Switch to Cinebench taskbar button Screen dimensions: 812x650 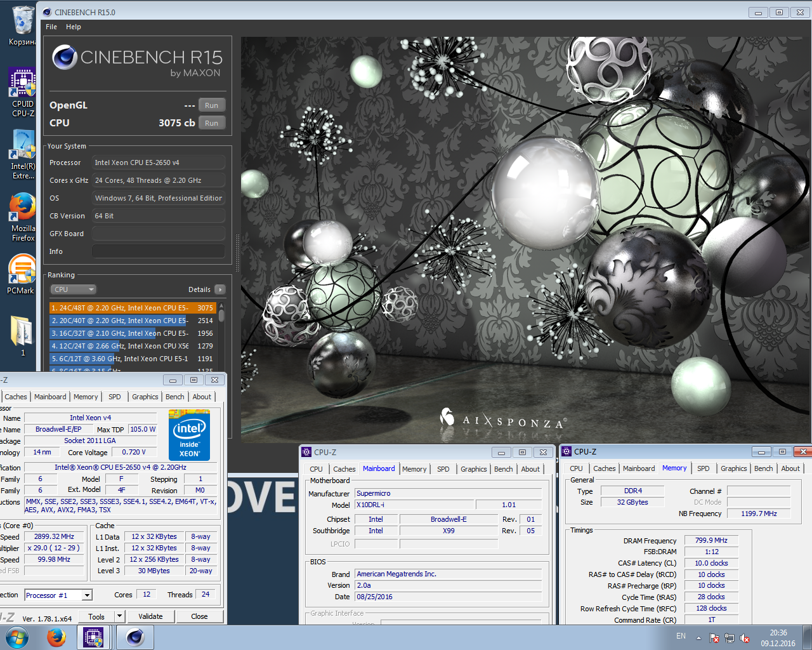coord(134,637)
